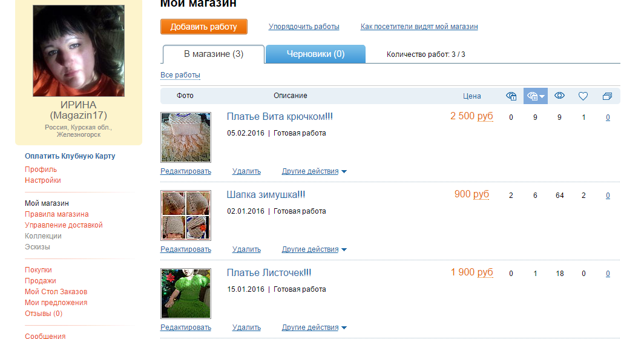Open Оплатить Клубную Карту in sidebar

pos(70,156)
